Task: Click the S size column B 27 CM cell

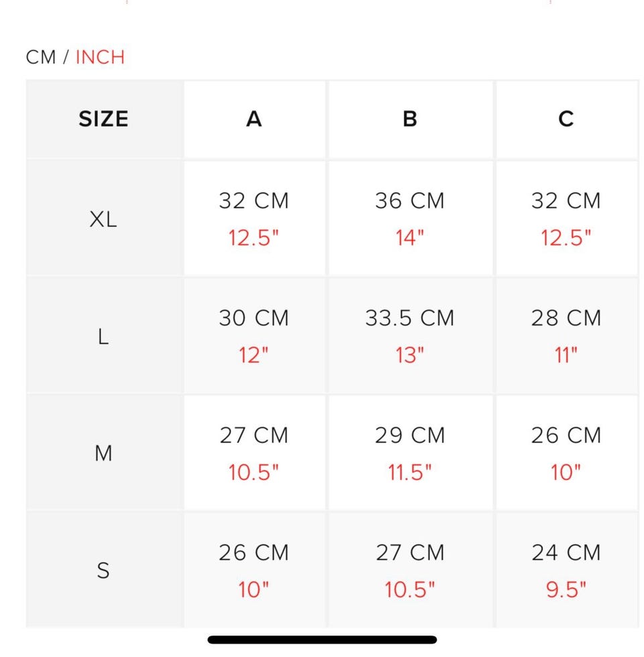Action: coord(410,571)
